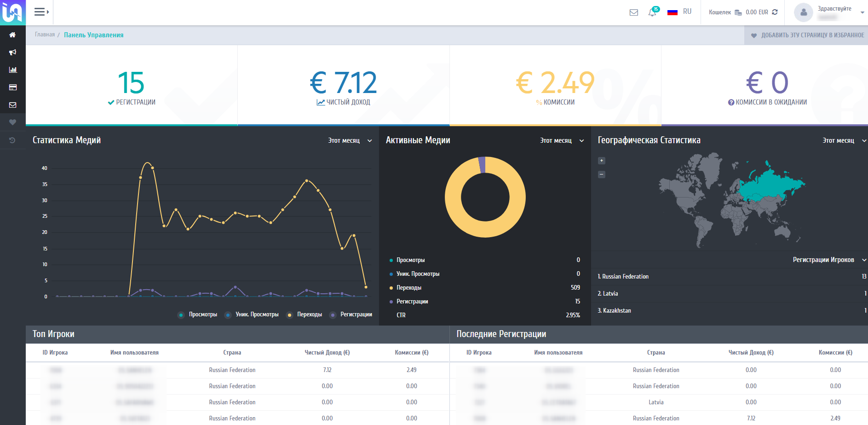Open the envelope icon in sidebar
The image size is (868, 425).
(x=12, y=105)
